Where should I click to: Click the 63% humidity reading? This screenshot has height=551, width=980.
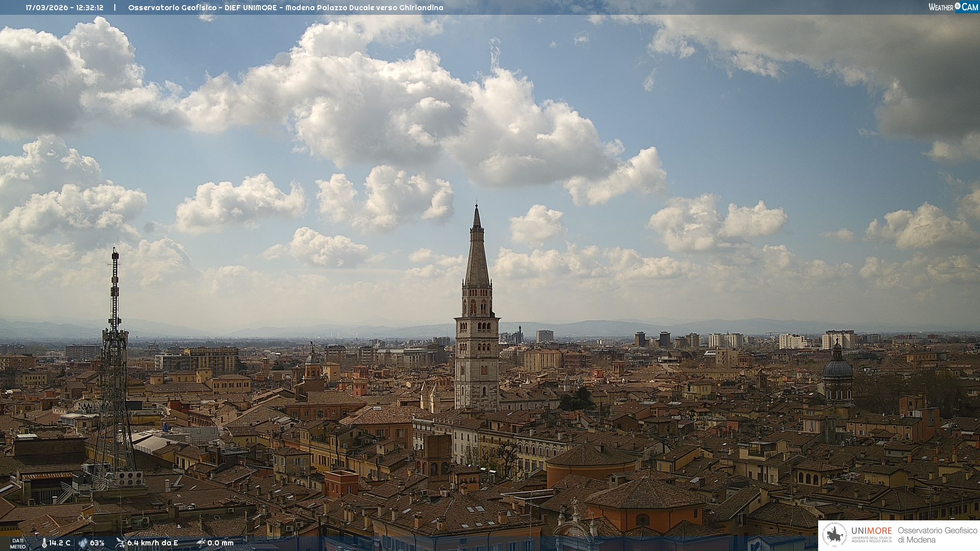97,543
